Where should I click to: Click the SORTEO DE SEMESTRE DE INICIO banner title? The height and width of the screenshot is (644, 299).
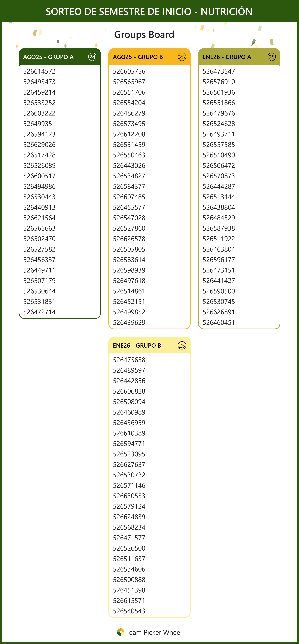tap(149, 11)
